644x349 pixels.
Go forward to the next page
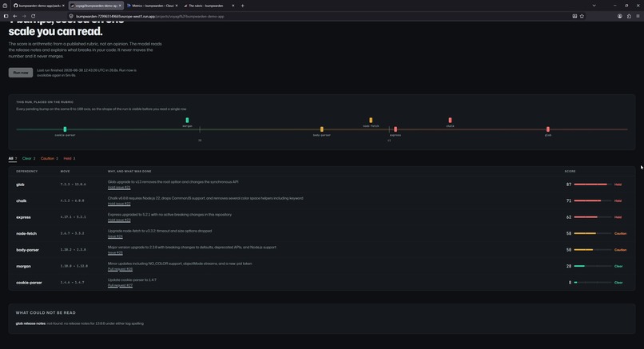(x=24, y=16)
